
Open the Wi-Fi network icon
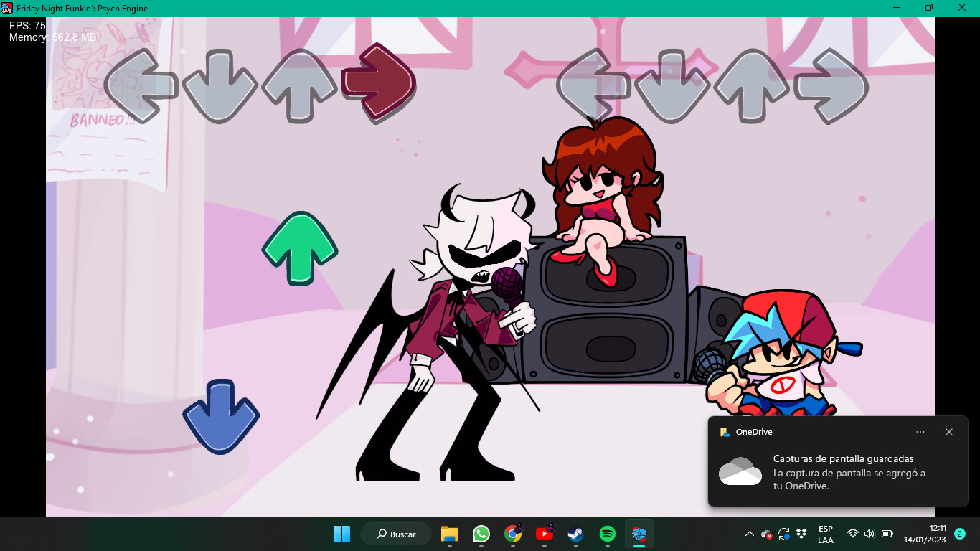[852, 534]
